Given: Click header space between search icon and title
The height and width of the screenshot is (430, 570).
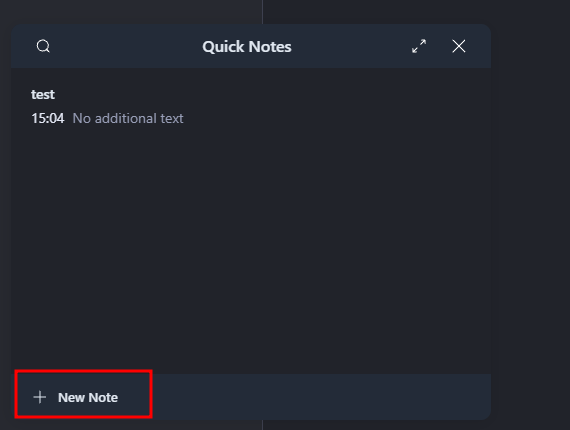Looking at the screenshot, I should click(126, 46).
